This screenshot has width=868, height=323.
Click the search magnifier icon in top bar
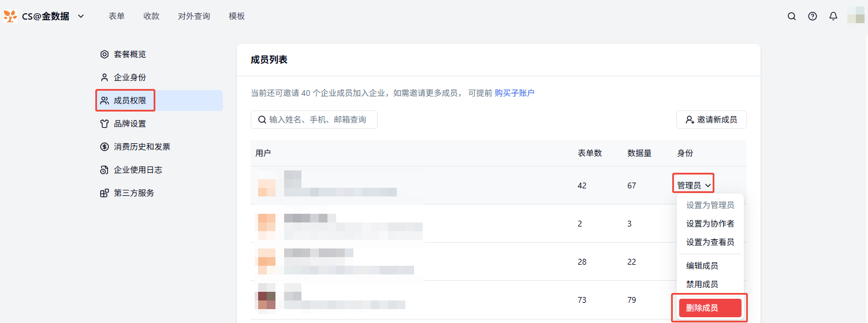tap(792, 16)
